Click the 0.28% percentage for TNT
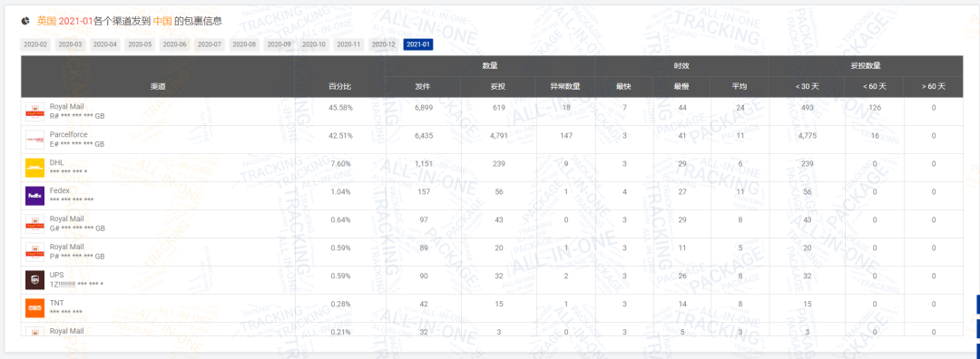The image size is (980, 359). click(x=340, y=305)
